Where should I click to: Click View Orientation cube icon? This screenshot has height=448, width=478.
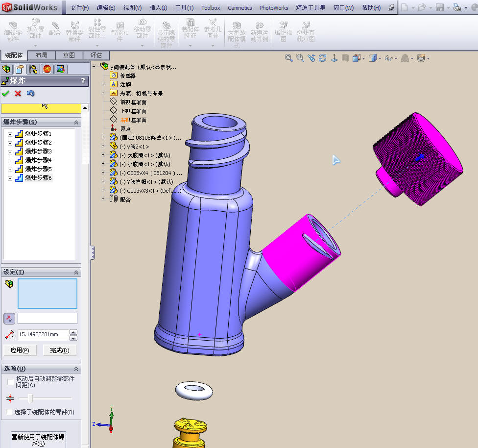(x=357, y=58)
